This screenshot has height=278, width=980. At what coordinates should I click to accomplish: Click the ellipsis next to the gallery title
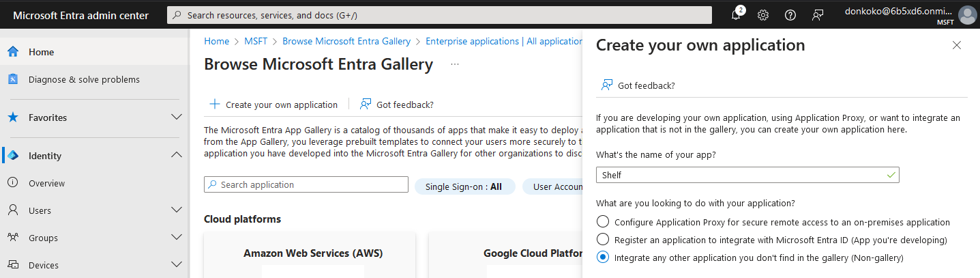coord(455,64)
